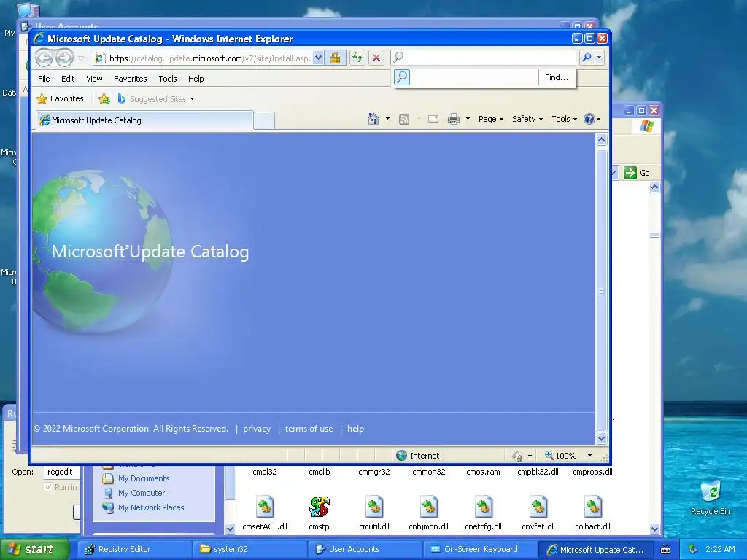This screenshot has width=747, height=560.
Task: Click the Refresh page icon
Action: [357, 58]
